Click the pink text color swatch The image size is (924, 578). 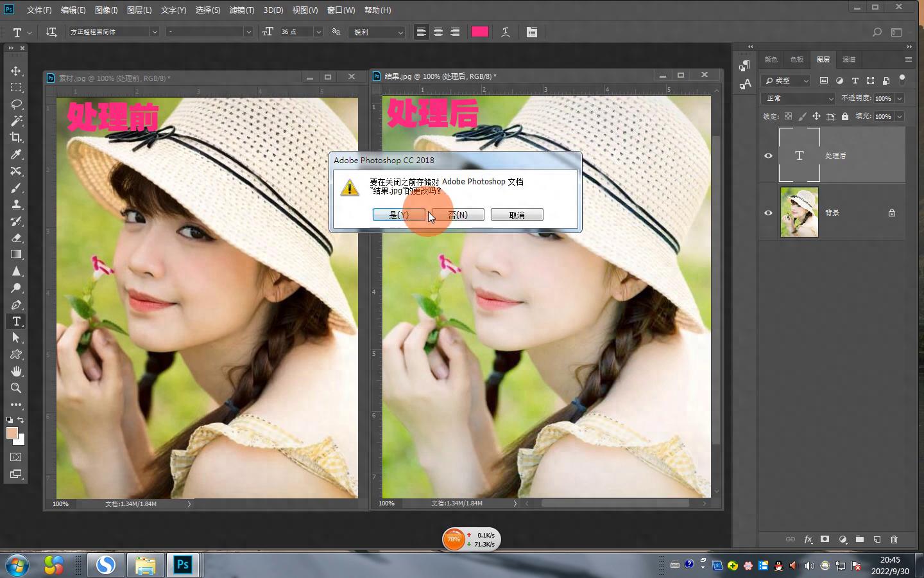[x=479, y=32]
